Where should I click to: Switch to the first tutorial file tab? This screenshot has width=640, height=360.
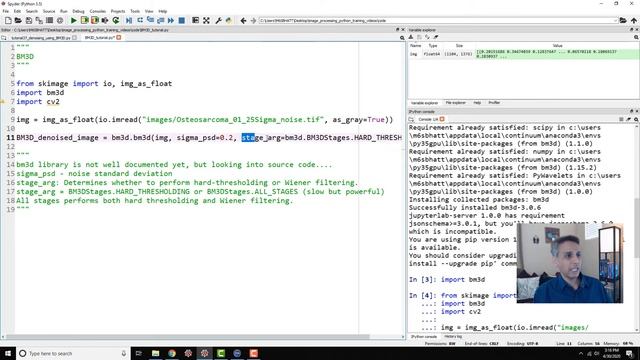pos(41,38)
